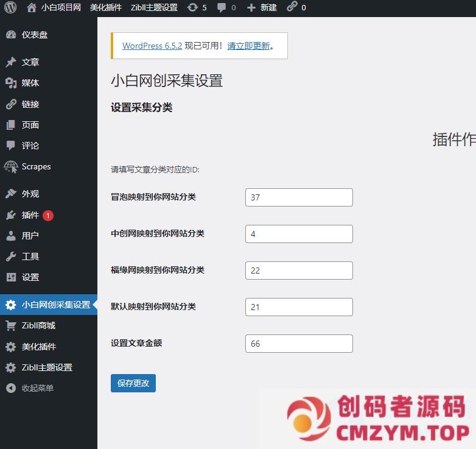Click the 请立即更新 update link
This screenshot has width=476, height=449.
pyautogui.click(x=248, y=46)
